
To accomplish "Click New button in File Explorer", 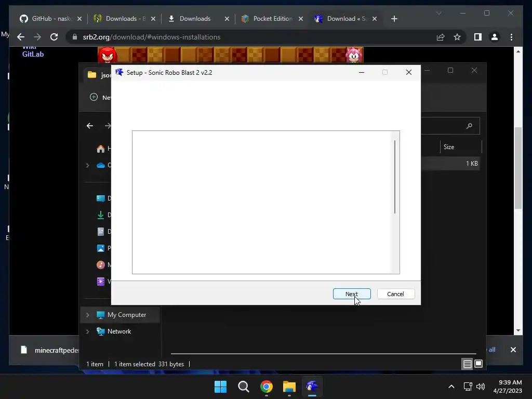I will pyautogui.click(x=100, y=97).
